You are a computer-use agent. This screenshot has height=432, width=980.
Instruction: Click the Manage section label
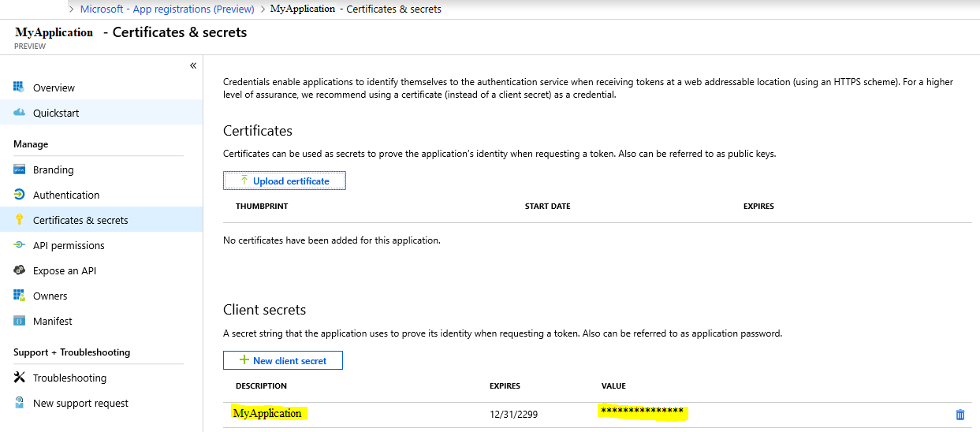pos(31,144)
